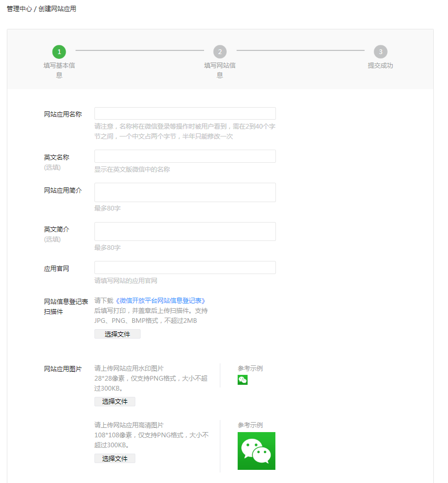Image resolution: width=448 pixels, height=483 pixels.
Task: Click the step 3 circle numbered 3
Action: (380, 52)
